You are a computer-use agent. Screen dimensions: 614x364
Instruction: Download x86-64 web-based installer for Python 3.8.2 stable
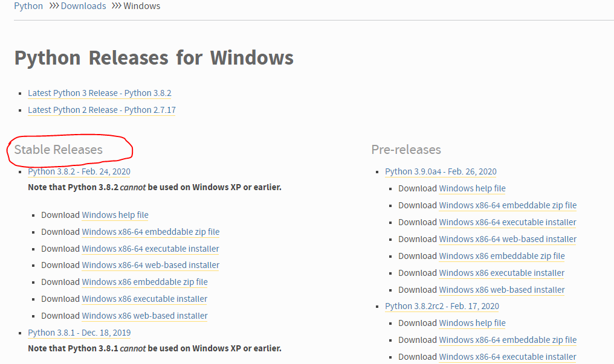150,265
